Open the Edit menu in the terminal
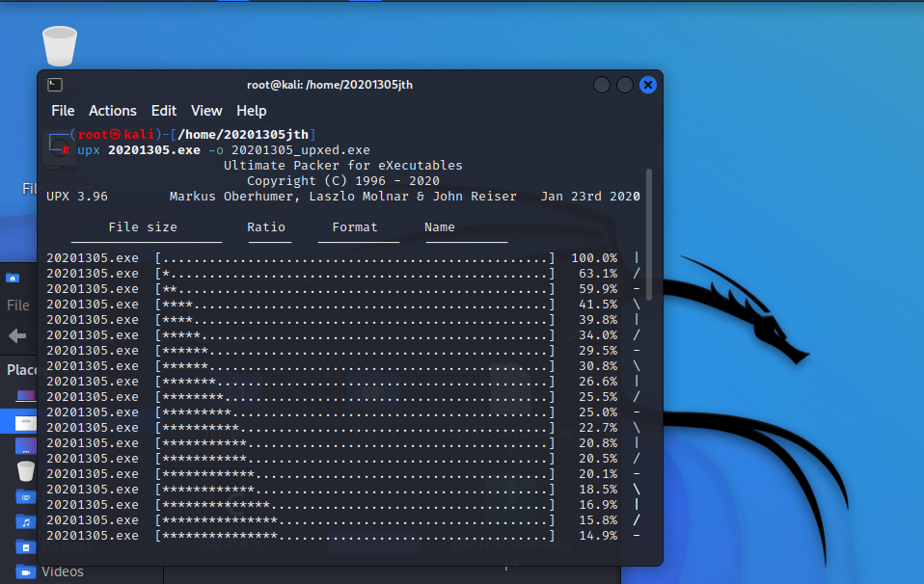Viewport: 924px width, 584px height. click(x=164, y=111)
